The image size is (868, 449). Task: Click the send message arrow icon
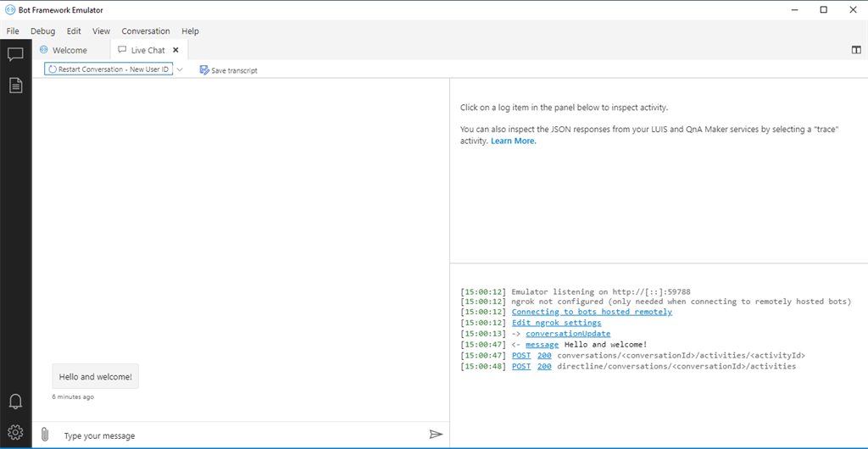click(437, 435)
